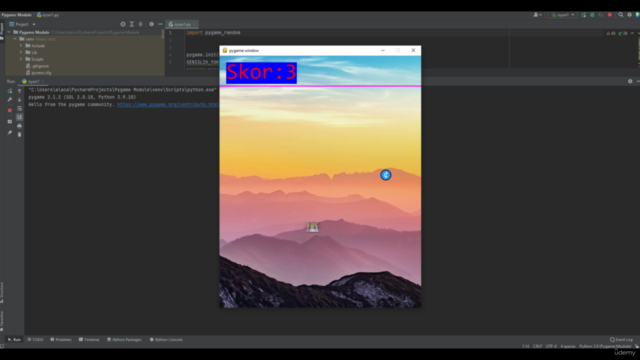Open Project panel gear options

151,24
